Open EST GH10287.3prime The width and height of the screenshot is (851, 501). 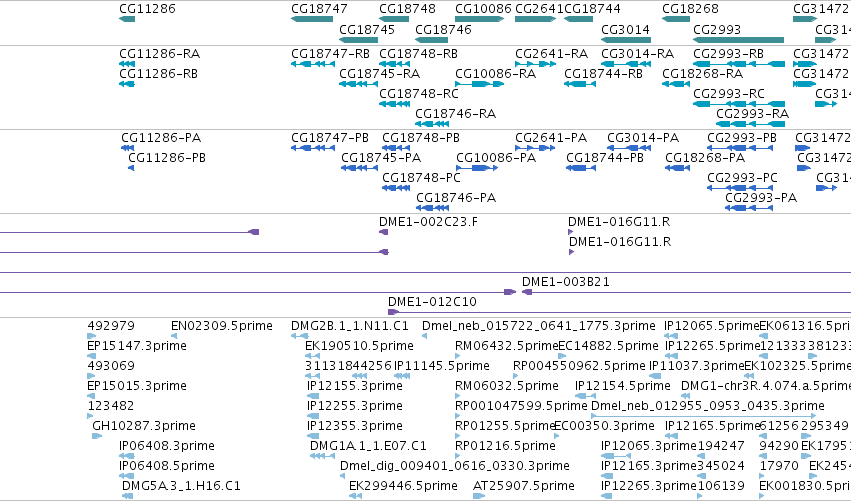[144, 427]
